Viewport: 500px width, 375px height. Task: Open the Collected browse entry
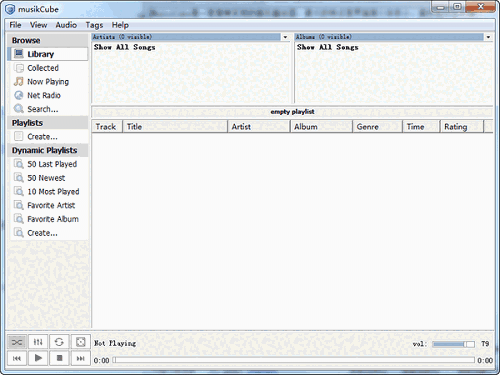pos(43,68)
